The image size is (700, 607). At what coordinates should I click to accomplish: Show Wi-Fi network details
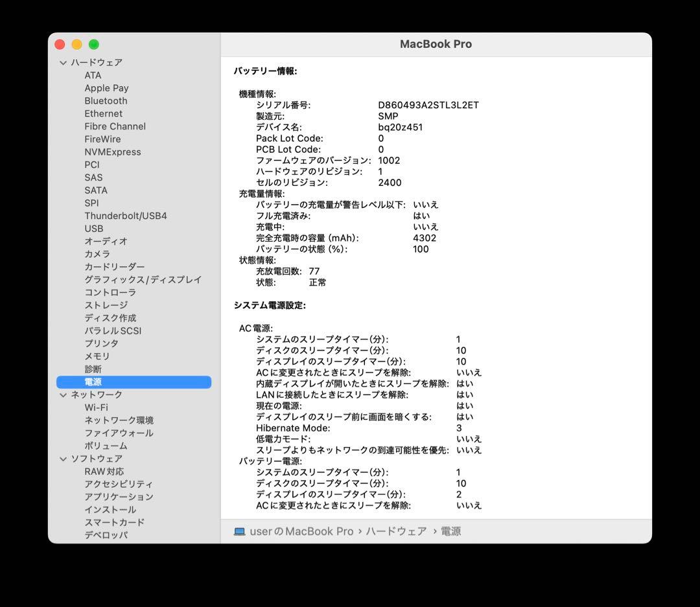[x=96, y=407]
